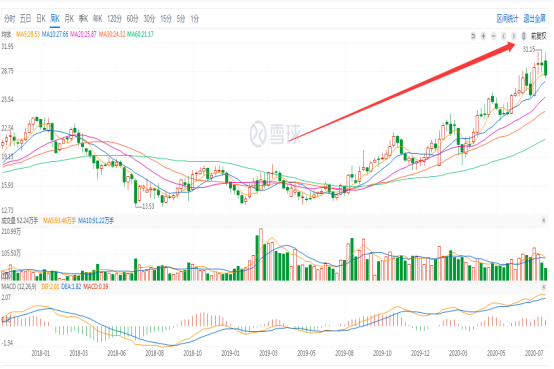Zoom in the chart with plus icon
Image resolution: width=554 pixels, height=369 pixels.
tap(483, 36)
